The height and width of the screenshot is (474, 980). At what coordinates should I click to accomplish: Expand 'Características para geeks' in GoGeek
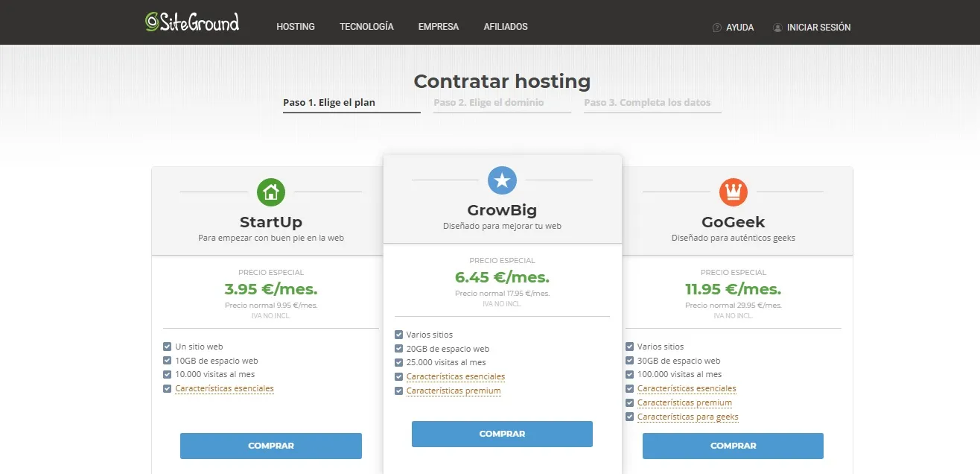(x=687, y=417)
